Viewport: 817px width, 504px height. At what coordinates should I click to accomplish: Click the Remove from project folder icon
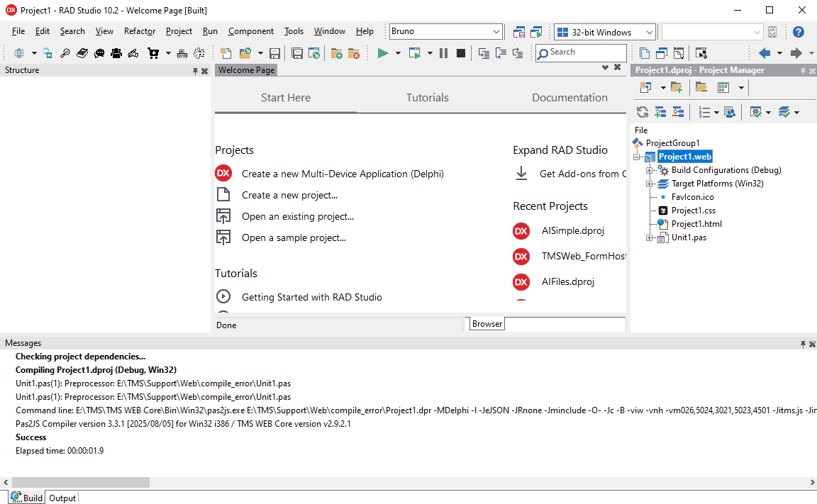[353, 53]
